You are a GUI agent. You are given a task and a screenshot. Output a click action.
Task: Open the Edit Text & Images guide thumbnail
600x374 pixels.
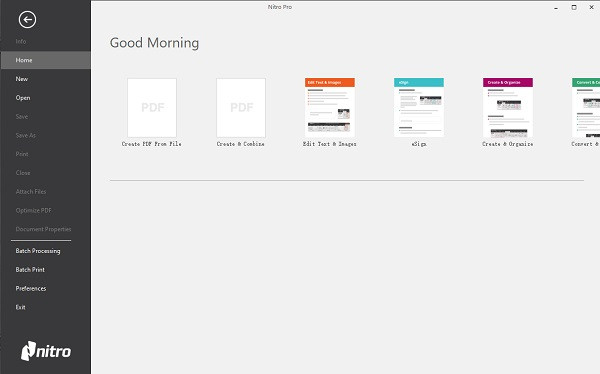click(x=330, y=108)
